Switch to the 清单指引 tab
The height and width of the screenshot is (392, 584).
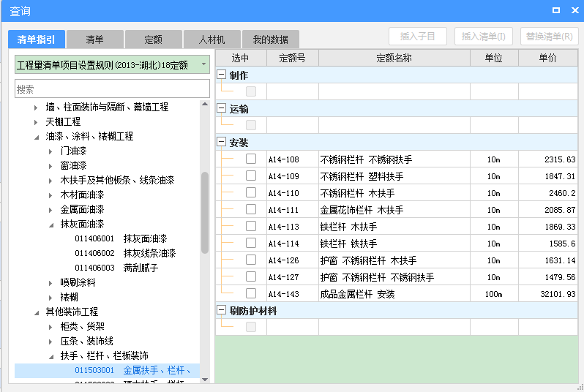tap(37, 39)
